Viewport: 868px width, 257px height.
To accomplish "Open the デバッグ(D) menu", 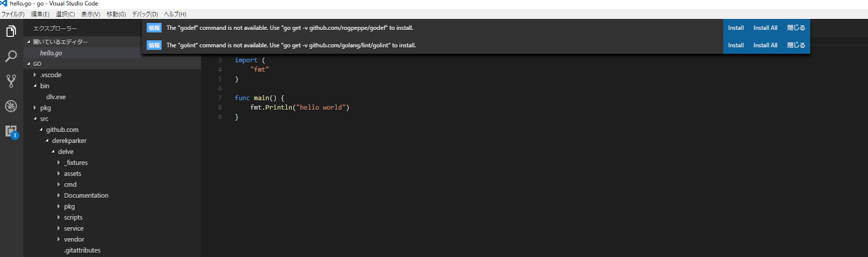I will tap(145, 14).
